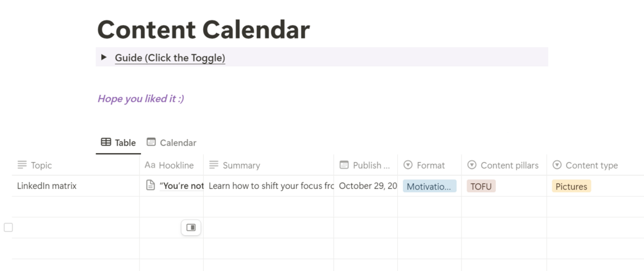The width and height of the screenshot is (644, 271).
Task: Open the Content type column header menu
Action: [x=584, y=165]
